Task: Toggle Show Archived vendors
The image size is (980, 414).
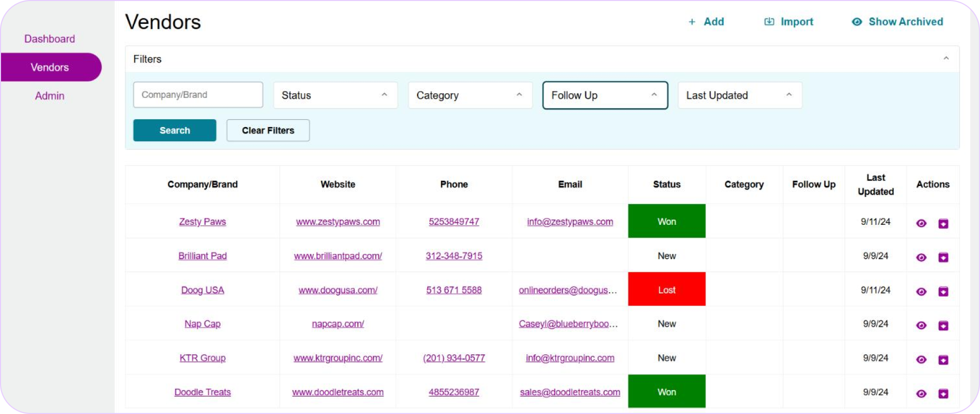Action: point(897,22)
